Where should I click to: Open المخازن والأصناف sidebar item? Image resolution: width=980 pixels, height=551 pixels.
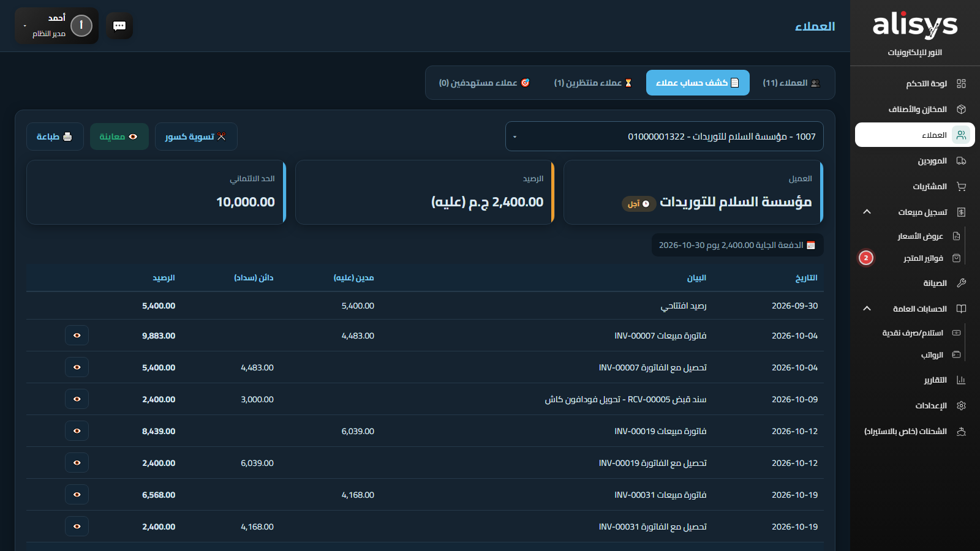[x=914, y=109]
